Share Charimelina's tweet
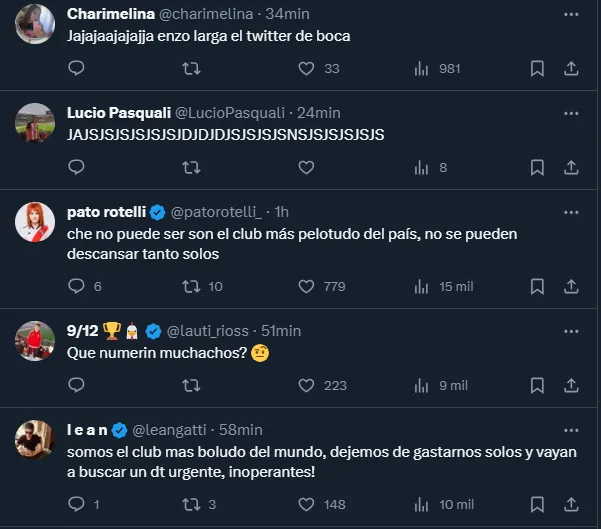 pos(572,69)
